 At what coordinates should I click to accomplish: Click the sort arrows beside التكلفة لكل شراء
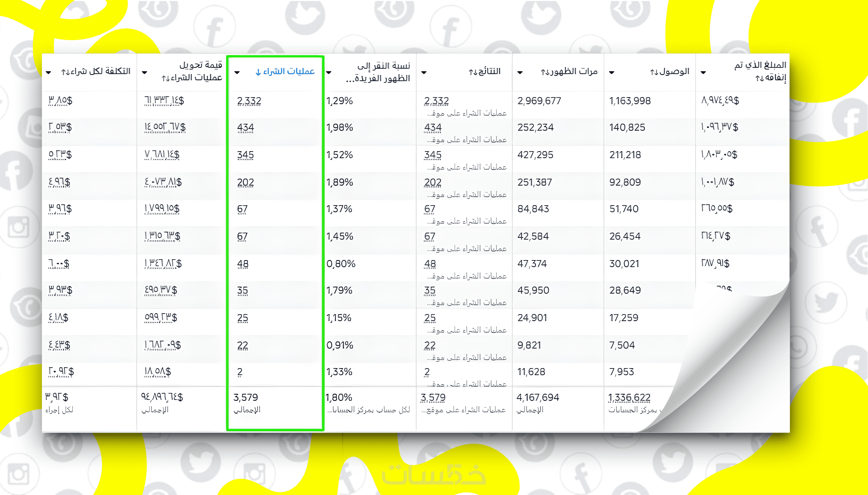[65, 72]
